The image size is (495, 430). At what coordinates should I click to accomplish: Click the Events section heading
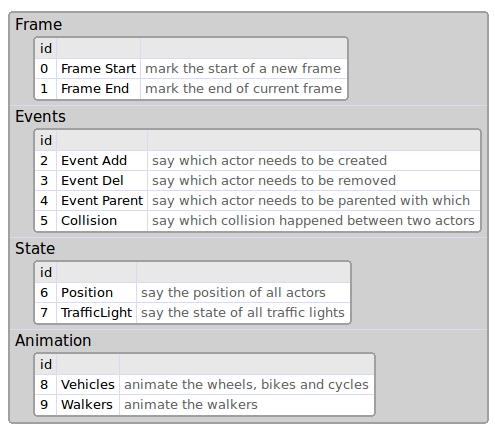[x=40, y=116]
